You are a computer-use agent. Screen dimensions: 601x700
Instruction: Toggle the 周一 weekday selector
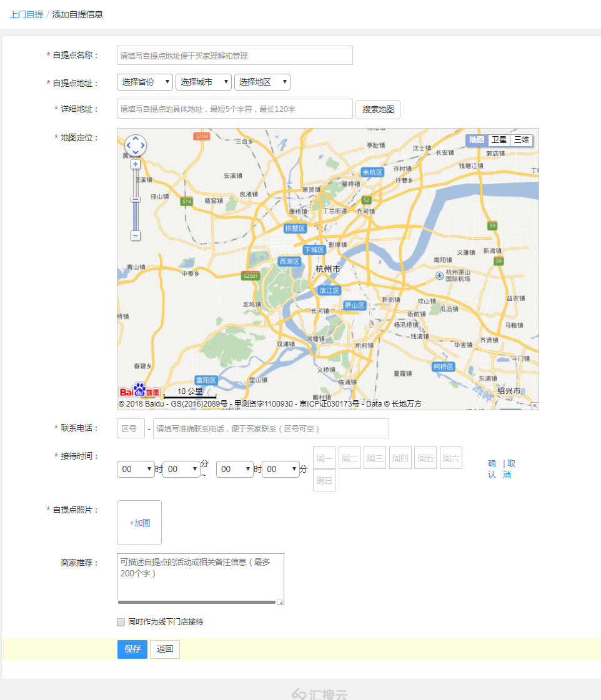[324, 457]
